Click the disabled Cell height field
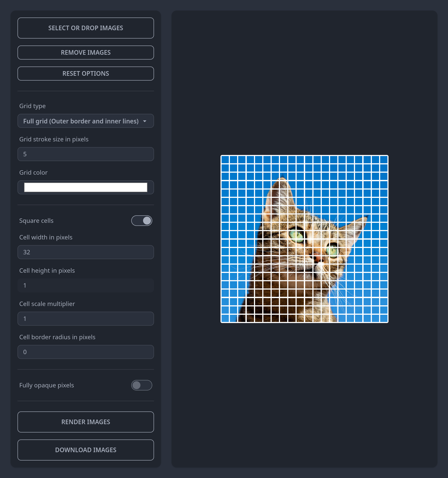The height and width of the screenshot is (478, 448). click(x=86, y=285)
